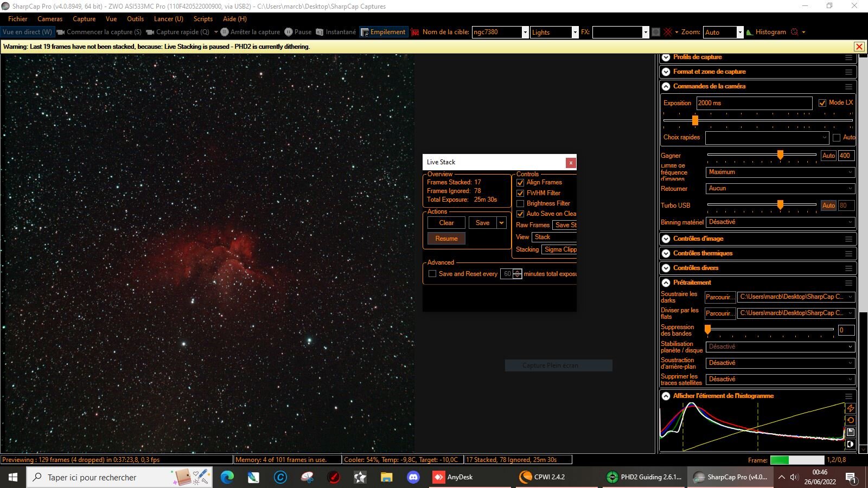Image resolution: width=868 pixels, height=488 pixels.
Task: Click the auto-stretch lightning bolt icon
Action: (x=851, y=408)
